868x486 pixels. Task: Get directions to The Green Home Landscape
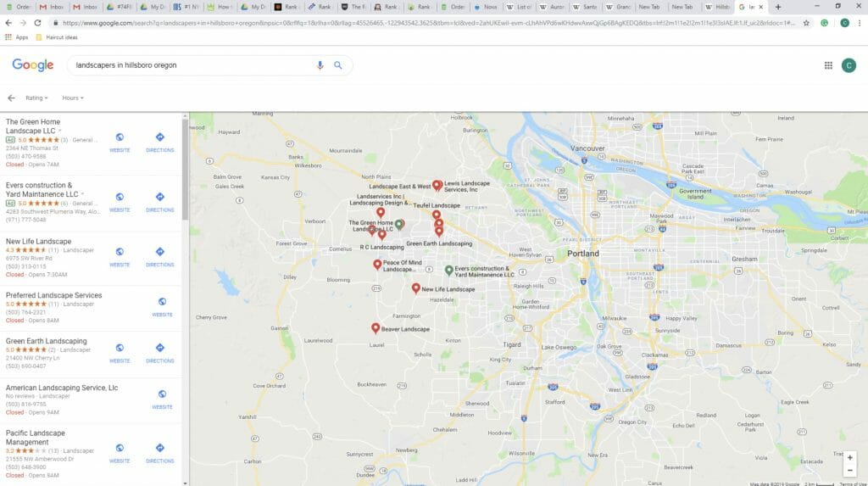click(x=159, y=142)
